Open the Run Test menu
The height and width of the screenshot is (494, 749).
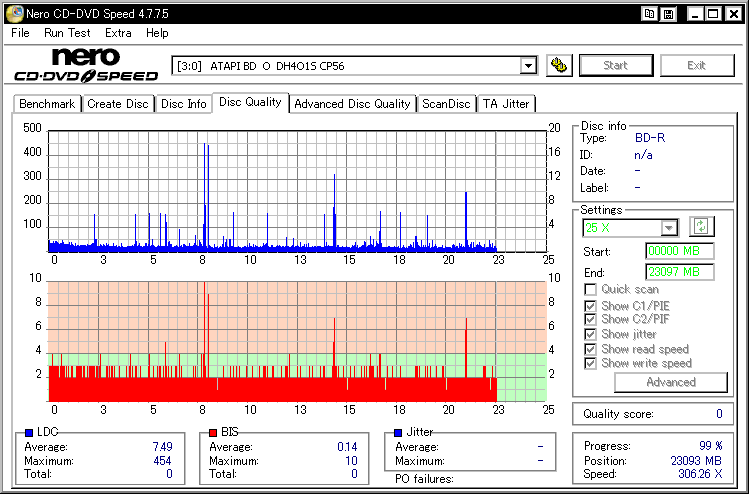(67, 33)
